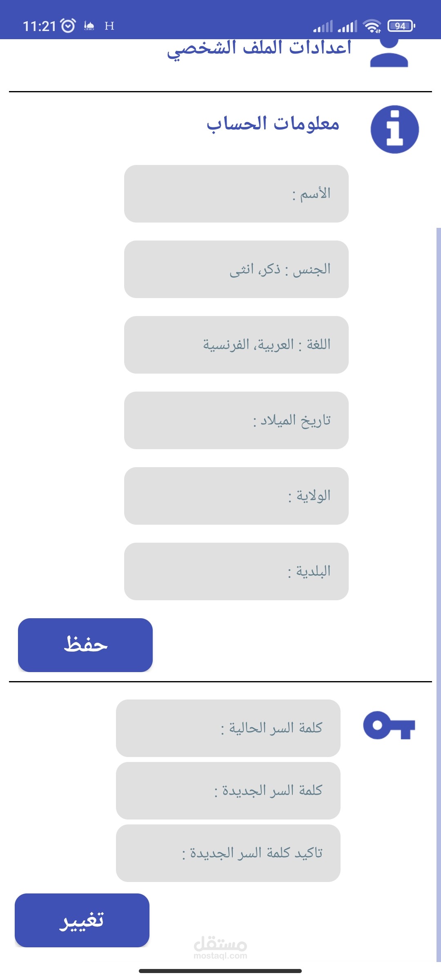
Task: Select the الجنس gender field
Action: (x=236, y=269)
